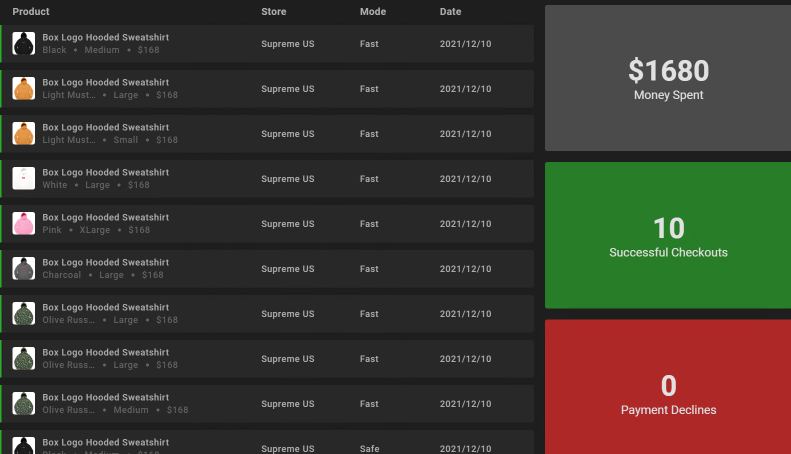The height and width of the screenshot is (454, 791).
Task: Click Supreme US in the Charcoal Large row
Action: point(288,269)
